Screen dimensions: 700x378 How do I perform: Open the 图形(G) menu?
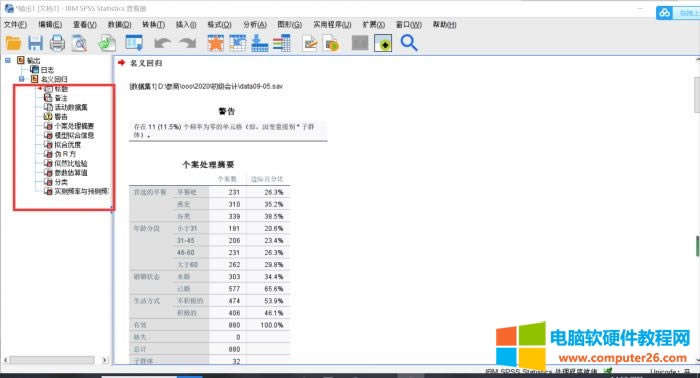click(x=289, y=25)
